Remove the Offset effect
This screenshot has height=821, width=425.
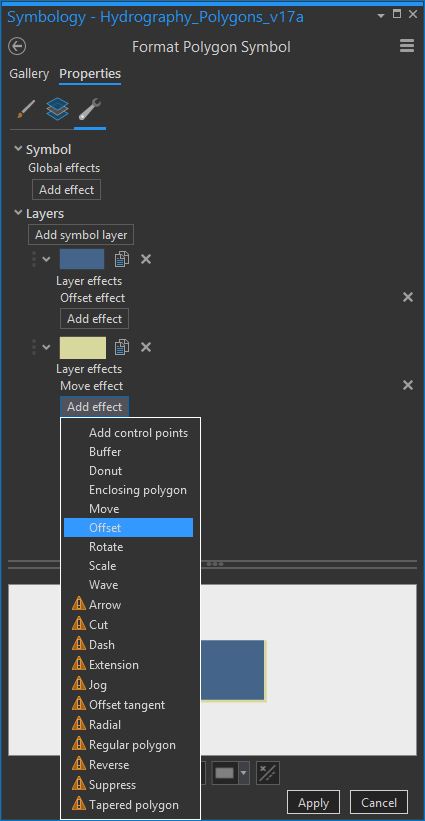coord(408,297)
